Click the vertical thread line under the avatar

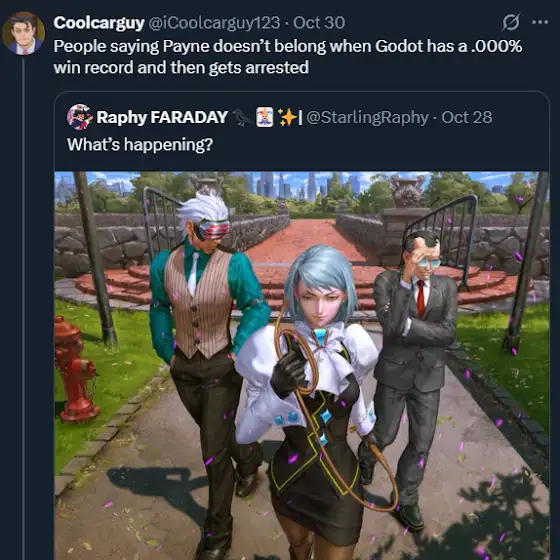(24, 307)
